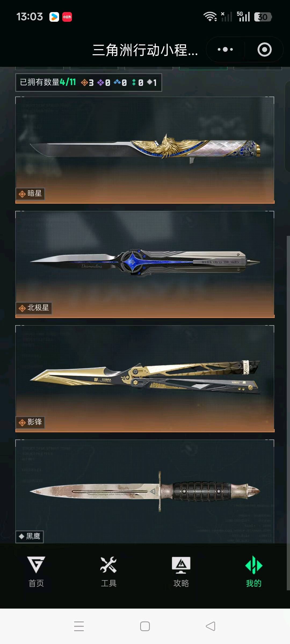Close mini program via circle target icon
The height and width of the screenshot is (644, 290).
(264, 49)
